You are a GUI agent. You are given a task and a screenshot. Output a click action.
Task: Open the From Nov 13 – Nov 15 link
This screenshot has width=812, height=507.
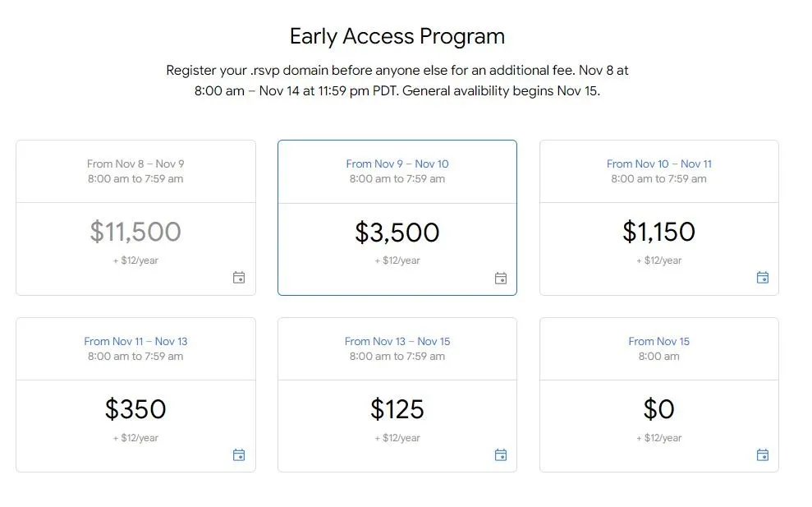tap(397, 341)
